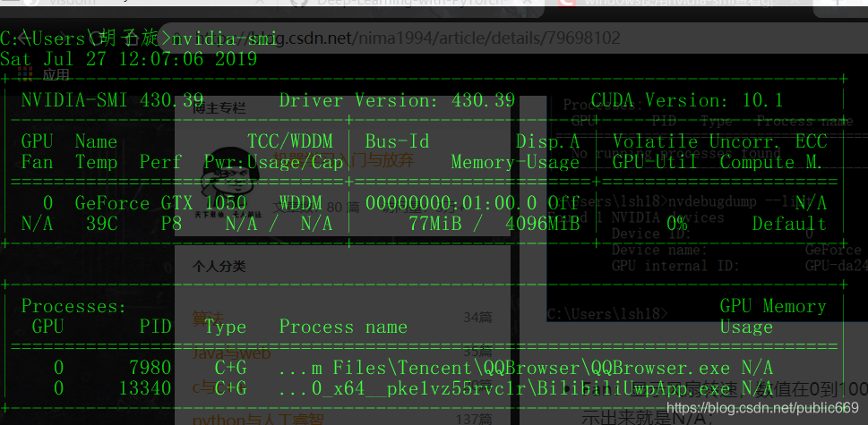The height and width of the screenshot is (425, 868).
Task: Click the 'nvidia-smi' command text in the terminal
Action: click(x=225, y=38)
